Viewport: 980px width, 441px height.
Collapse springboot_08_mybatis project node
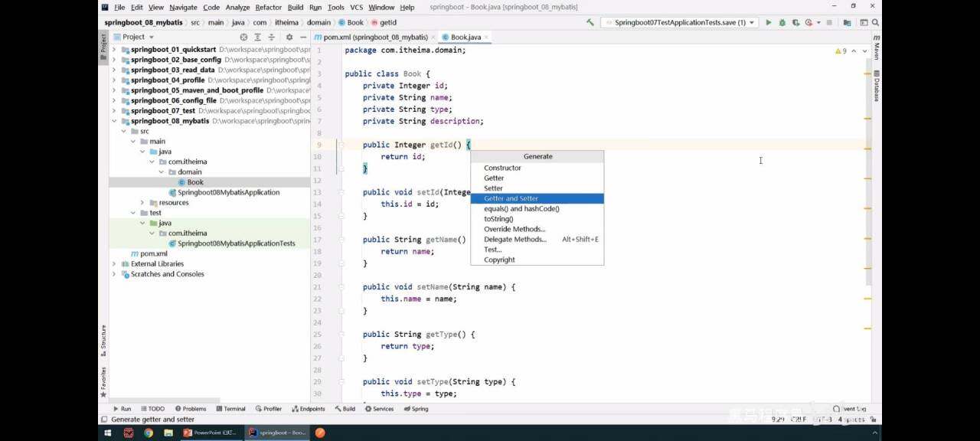coord(114,121)
